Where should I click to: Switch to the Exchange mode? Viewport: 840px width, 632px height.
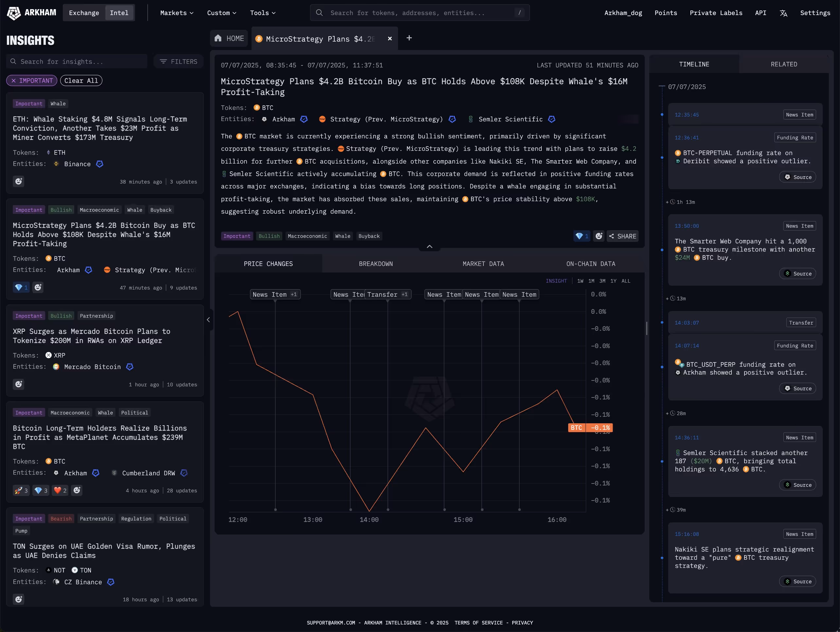pyautogui.click(x=84, y=13)
